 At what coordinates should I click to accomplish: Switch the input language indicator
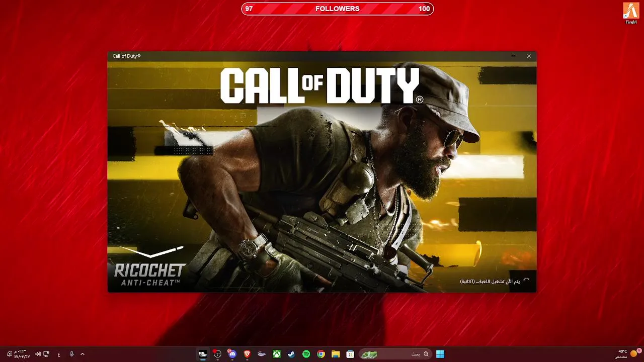[59, 354]
